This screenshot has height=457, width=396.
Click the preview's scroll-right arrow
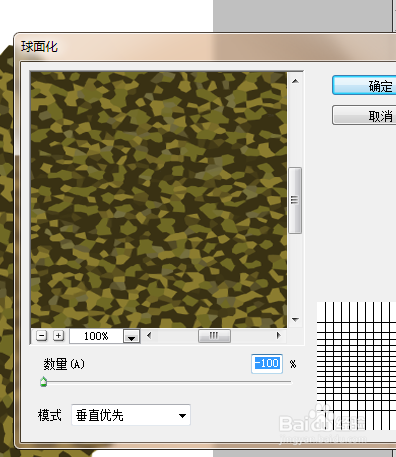pos(279,336)
